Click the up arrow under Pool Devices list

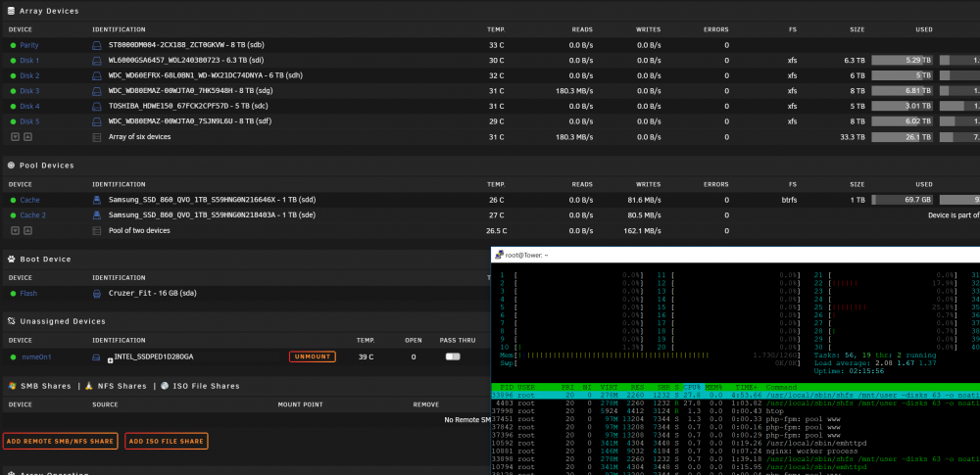point(27,230)
